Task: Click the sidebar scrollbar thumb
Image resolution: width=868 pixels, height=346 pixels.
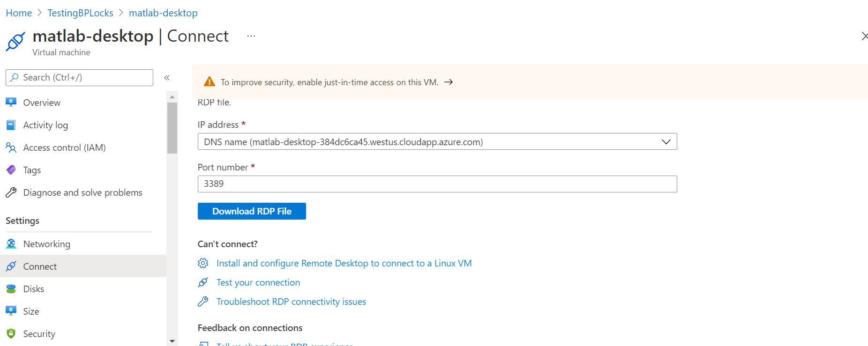Action: [x=172, y=128]
